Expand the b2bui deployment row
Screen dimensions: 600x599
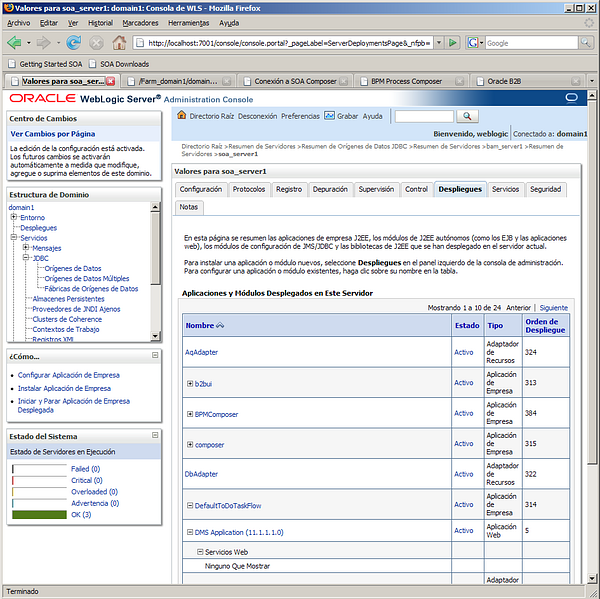click(190, 383)
